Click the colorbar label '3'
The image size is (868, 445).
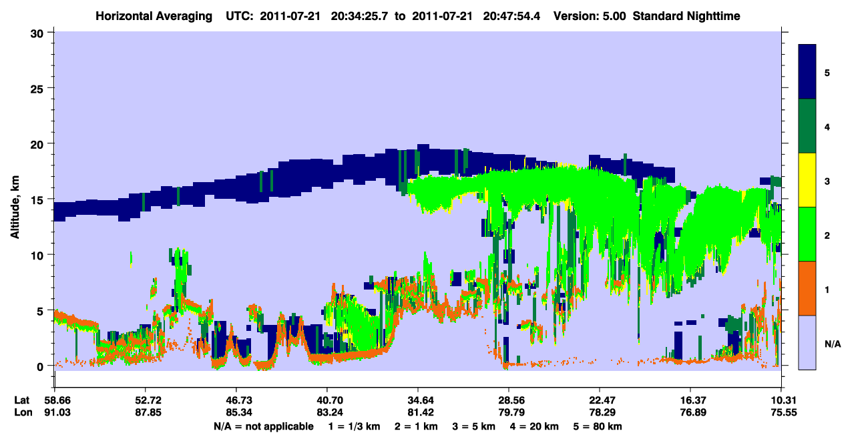[x=827, y=181]
